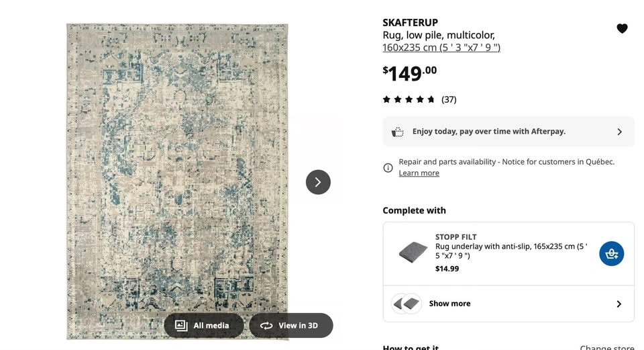Click the 3D rotate icon
Image resolution: width=644 pixels, height=350 pixels.
tap(266, 326)
